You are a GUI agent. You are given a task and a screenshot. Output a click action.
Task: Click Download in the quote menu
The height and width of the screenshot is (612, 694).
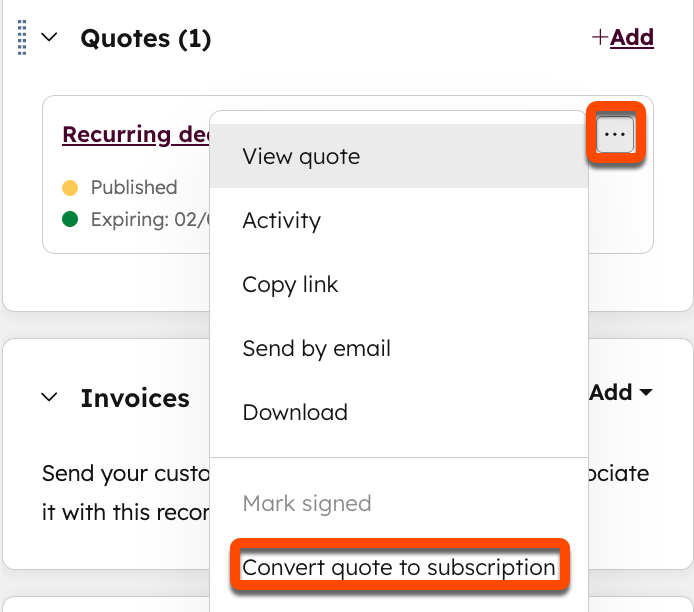[x=295, y=412]
